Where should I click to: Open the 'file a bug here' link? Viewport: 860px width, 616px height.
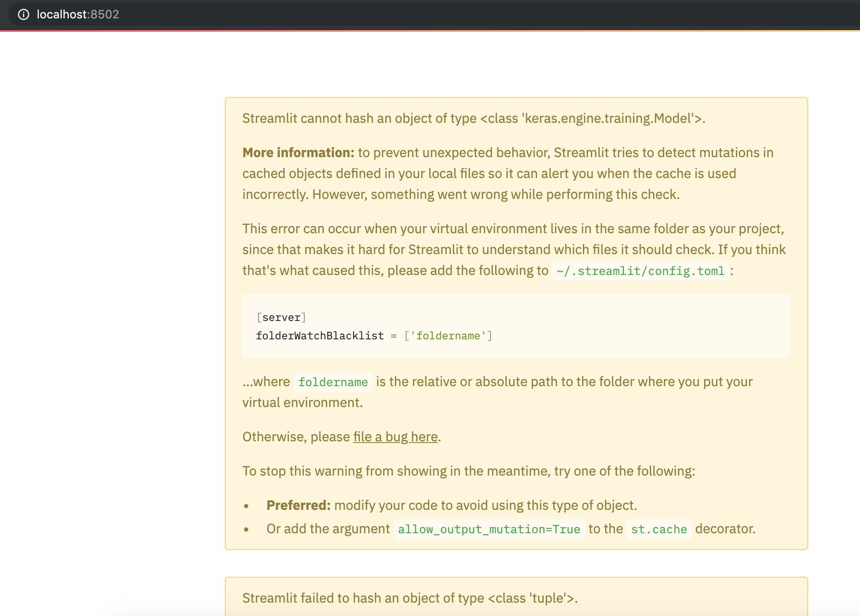(394, 436)
